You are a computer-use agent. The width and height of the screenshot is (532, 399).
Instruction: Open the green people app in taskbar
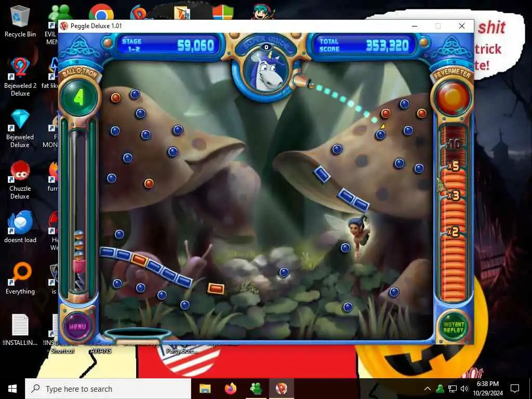[256, 389]
